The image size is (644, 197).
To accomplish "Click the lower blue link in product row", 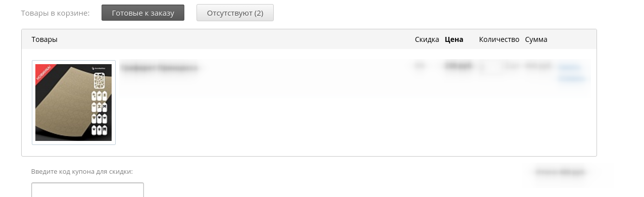I will (571, 78).
